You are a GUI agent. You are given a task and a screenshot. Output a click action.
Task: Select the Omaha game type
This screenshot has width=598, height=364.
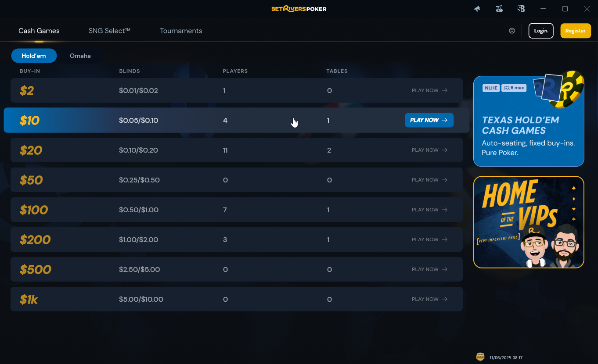click(80, 56)
